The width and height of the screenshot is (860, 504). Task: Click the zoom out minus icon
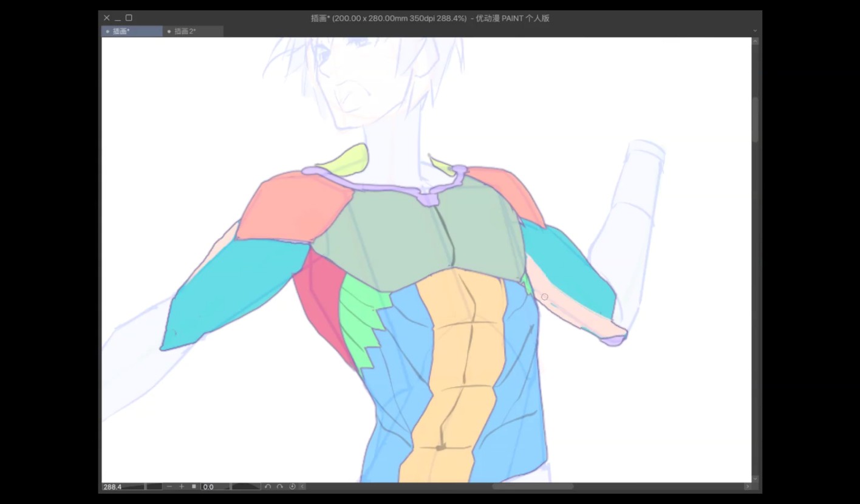[x=169, y=486]
